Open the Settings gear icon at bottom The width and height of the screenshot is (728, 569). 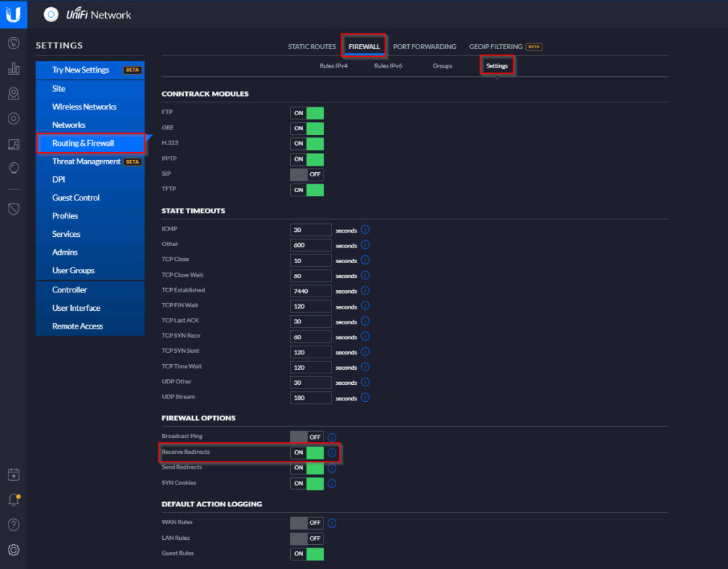click(14, 548)
